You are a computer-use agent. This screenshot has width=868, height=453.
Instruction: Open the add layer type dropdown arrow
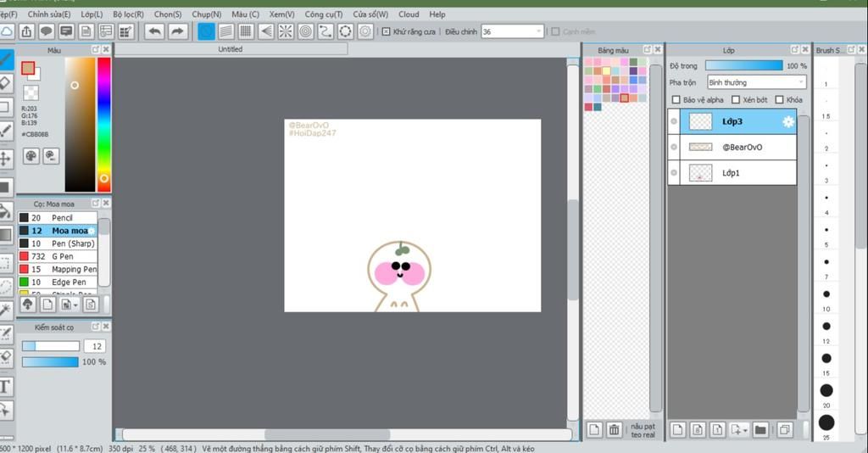tap(745, 430)
